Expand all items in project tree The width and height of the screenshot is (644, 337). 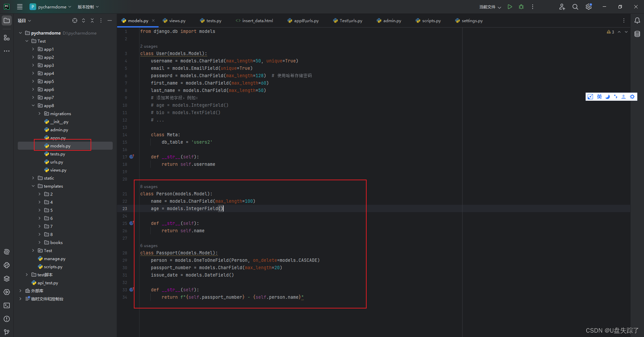pyautogui.click(x=84, y=20)
